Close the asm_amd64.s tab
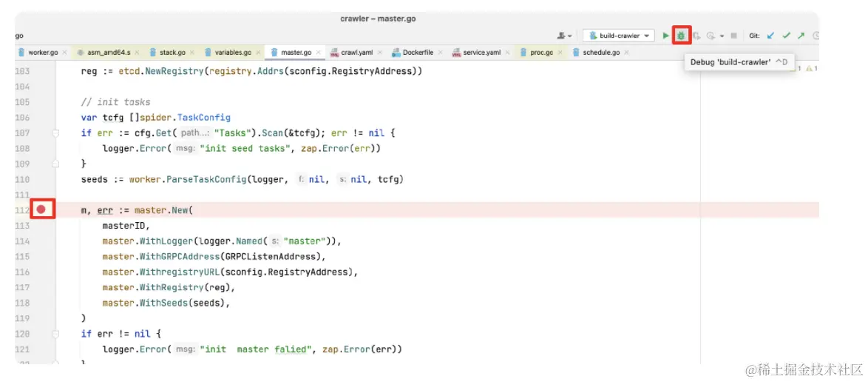 pyautogui.click(x=138, y=53)
